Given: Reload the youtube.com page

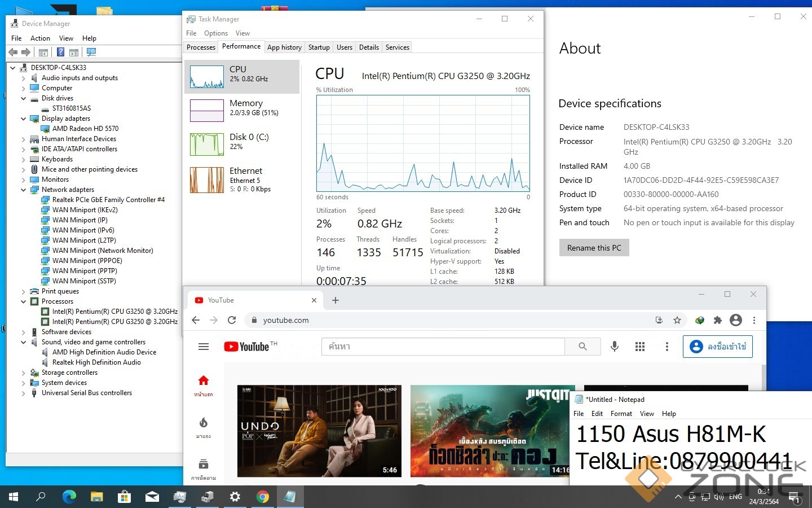Looking at the screenshot, I should point(232,320).
